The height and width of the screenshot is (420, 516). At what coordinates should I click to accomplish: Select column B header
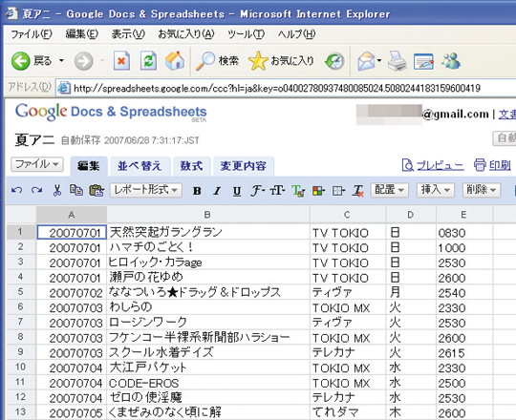[x=207, y=215]
